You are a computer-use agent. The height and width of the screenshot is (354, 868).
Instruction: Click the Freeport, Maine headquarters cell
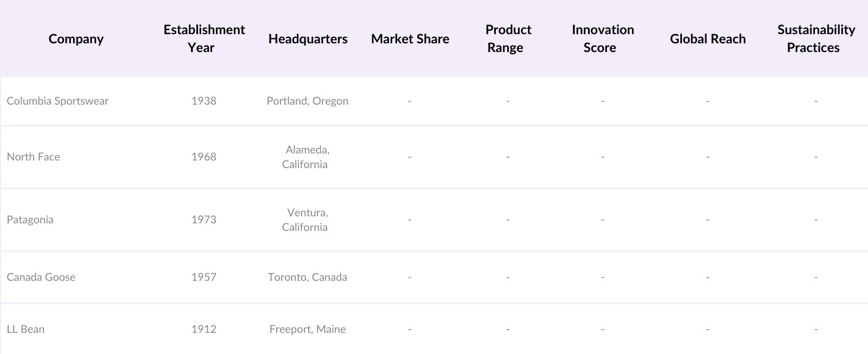[x=308, y=329]
